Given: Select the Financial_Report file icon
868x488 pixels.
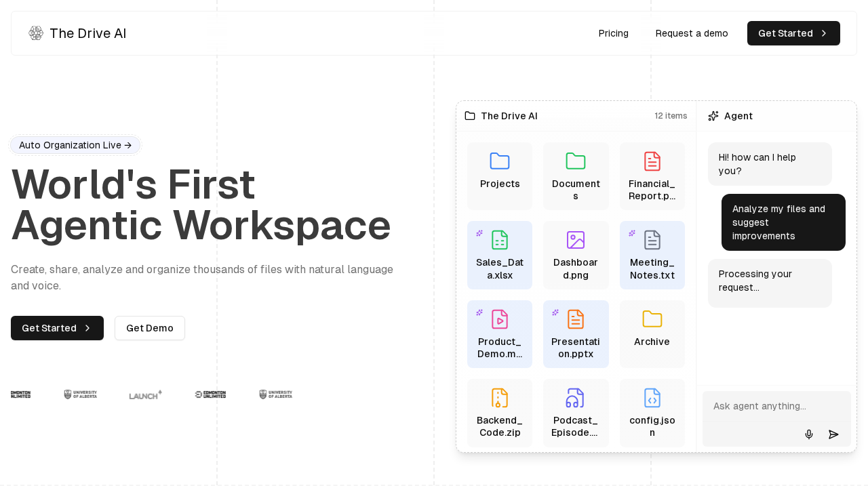Looking at the screenshot, I should coord(652,161).
